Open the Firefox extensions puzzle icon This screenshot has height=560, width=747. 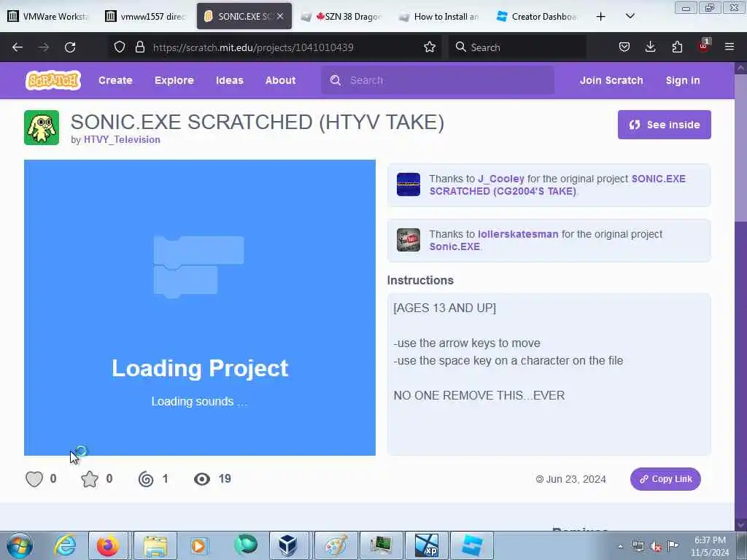pyautogui.click(x=677, y=47)
